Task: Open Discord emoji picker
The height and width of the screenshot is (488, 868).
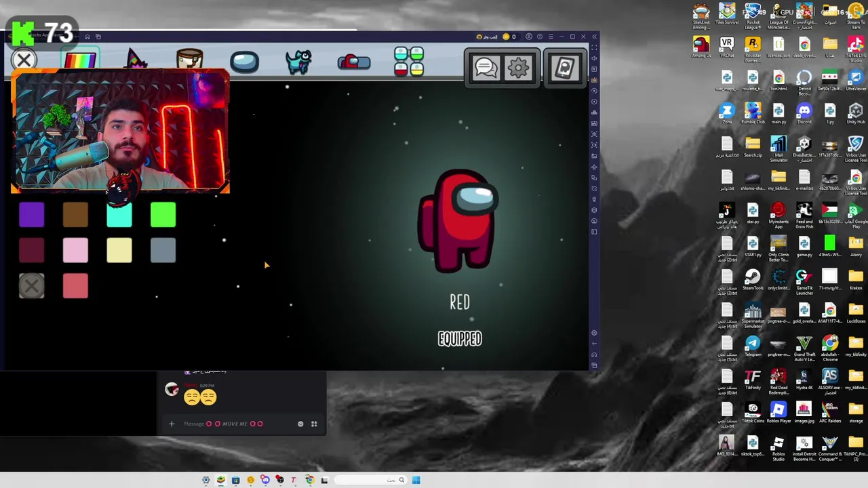Action: pos(300,424)
